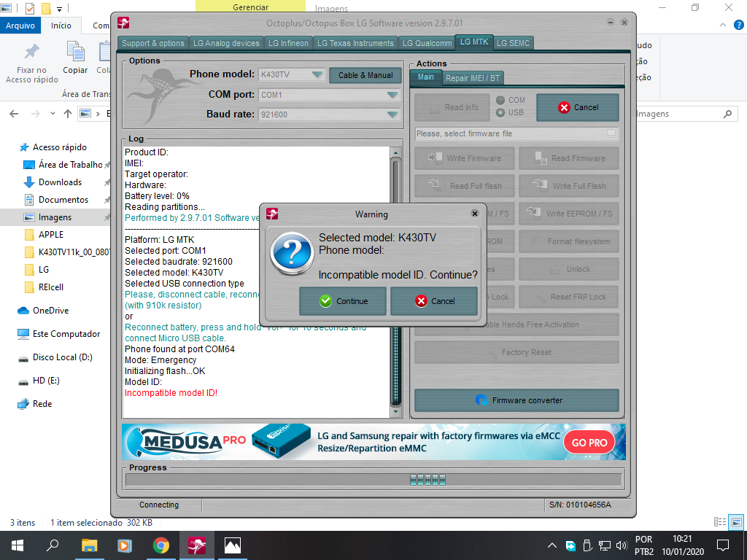This screenshot has height=560, width=747.
Task: Select Downloads in the Explorer sidebar
Action: 60,182
